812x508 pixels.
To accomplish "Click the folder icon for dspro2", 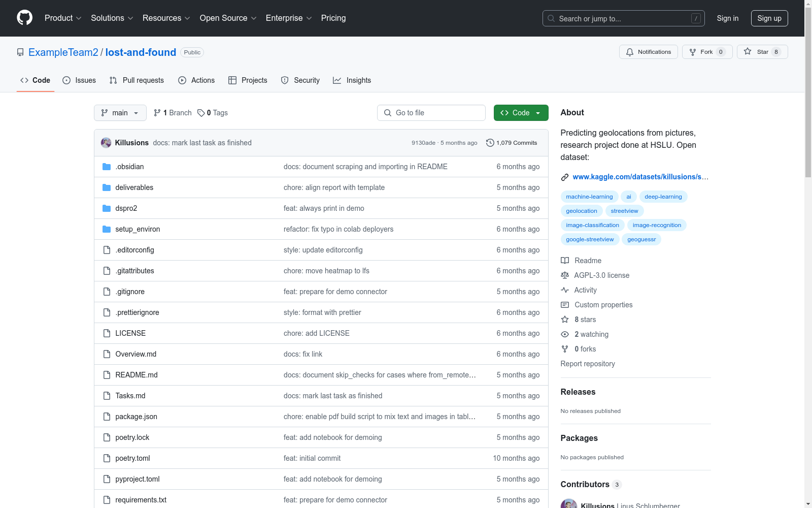I will coord(107,208).
